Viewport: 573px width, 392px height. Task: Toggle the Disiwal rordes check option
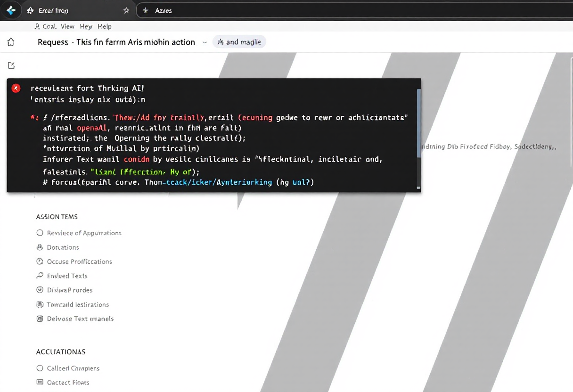pyautogui.click(x=40, y=290)
